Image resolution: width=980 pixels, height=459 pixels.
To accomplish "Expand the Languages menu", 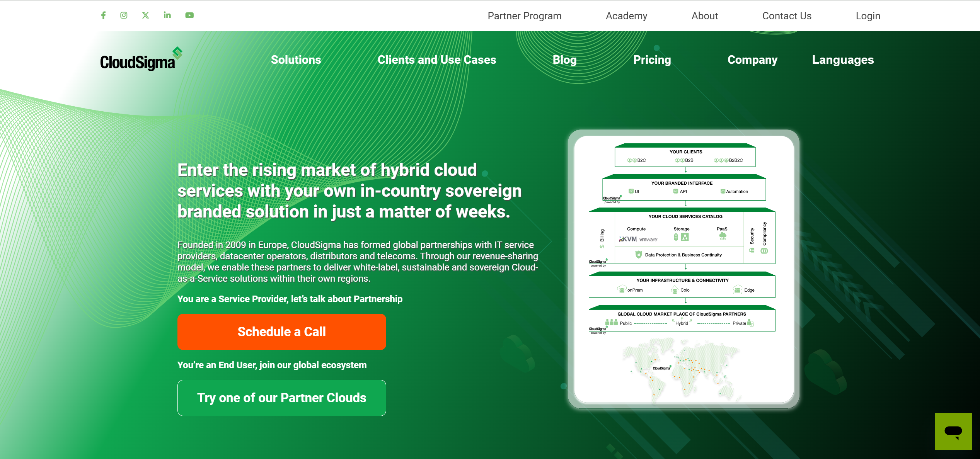I will 843,60.
